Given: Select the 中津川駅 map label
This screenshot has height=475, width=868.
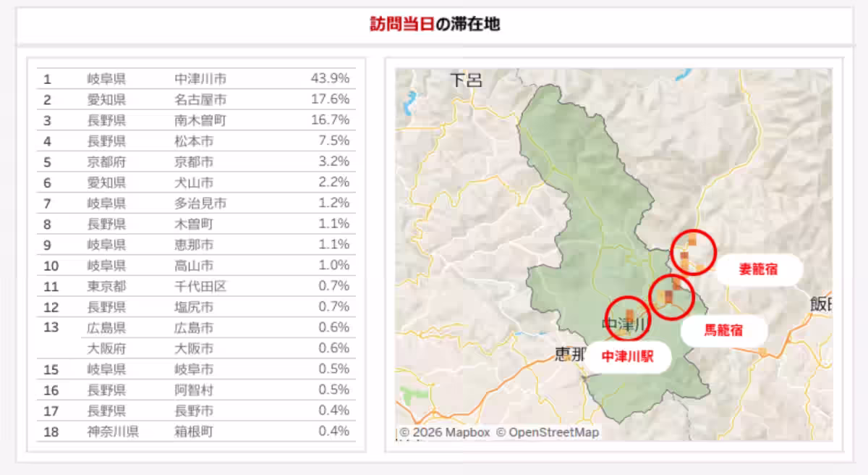Looking at the screenshot, I should [628, 357].
